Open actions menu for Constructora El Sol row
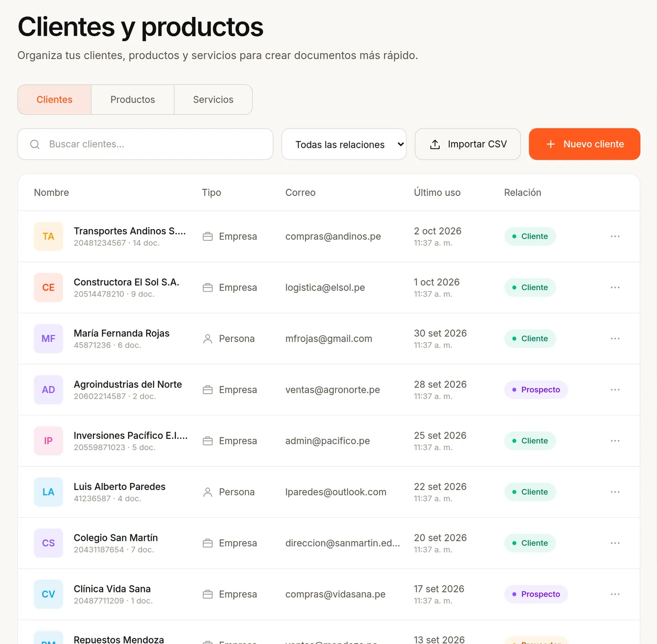 click(615, 287)
